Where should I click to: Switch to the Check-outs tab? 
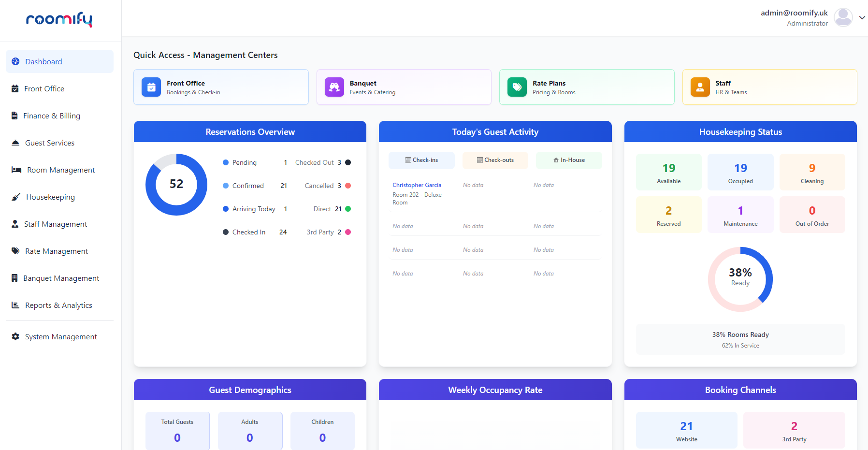(495, 160)
